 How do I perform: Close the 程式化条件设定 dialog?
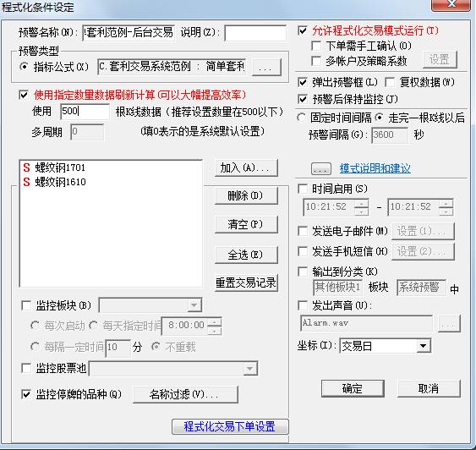pyautogui.click(x=451, y=4)
